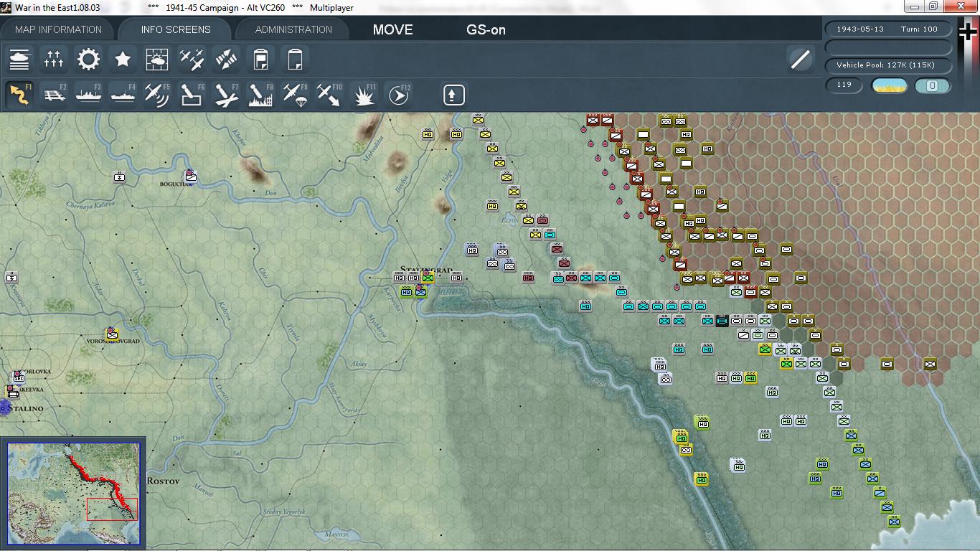Switch to F2 rail transport mode
The width and height of the screenshot is (980, 551).
[54, 94]
